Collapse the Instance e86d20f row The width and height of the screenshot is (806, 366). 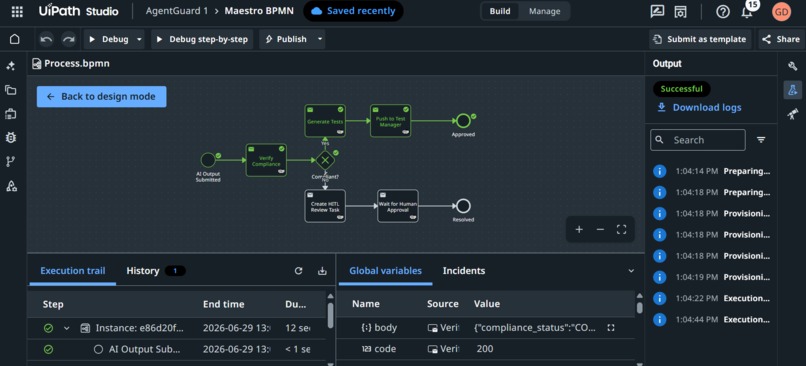tap(66, 328)
